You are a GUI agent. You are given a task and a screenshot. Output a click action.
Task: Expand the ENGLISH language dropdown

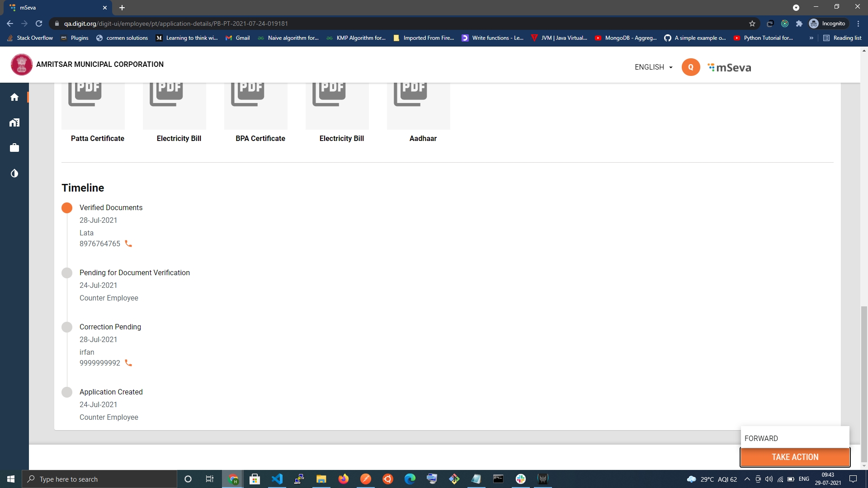pos(653,67)
